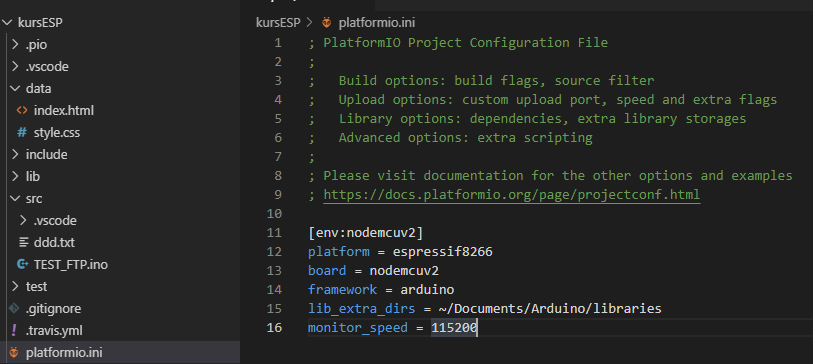
Task: Click the PlatformIO icon in the breadcrumb
Action: click(326, 23)
